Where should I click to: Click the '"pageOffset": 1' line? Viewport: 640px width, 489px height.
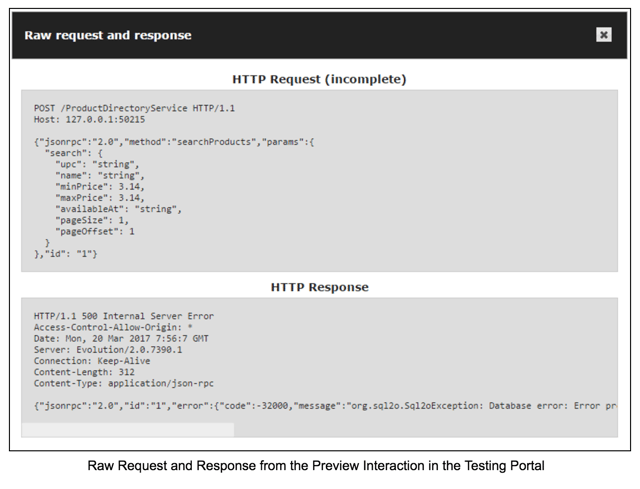95,231
